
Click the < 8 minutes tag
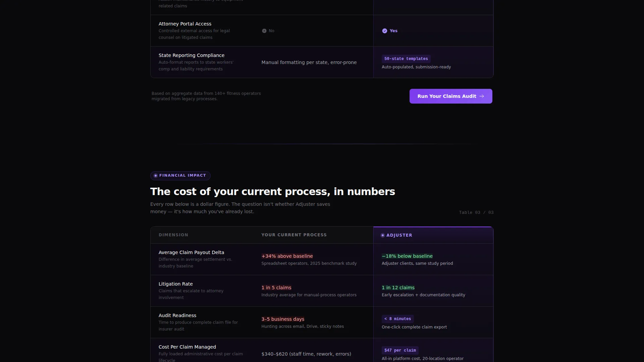click(398, 319)
